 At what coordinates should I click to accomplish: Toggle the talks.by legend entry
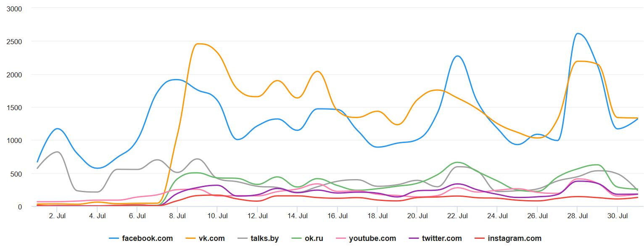pyautogui.click(x=264, y=238)
